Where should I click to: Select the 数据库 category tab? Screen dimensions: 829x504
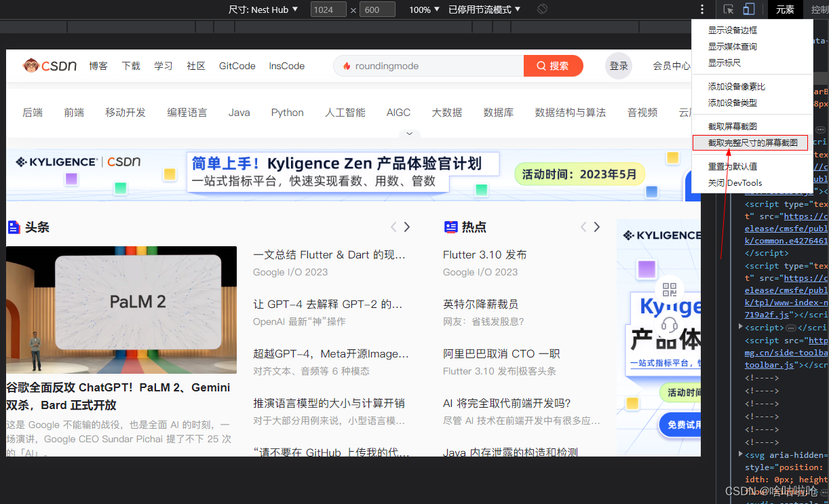pos(499,113)
